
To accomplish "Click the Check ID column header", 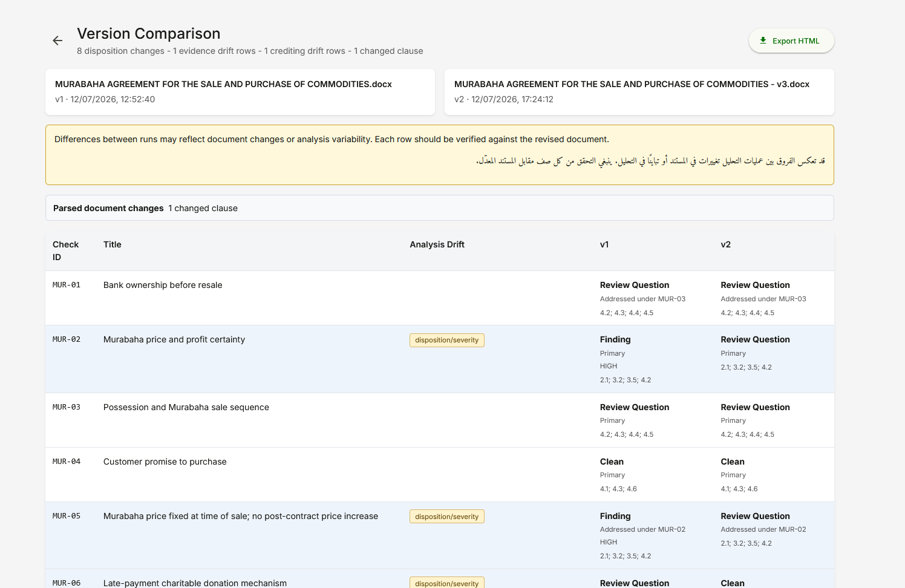I will (65, 251).
